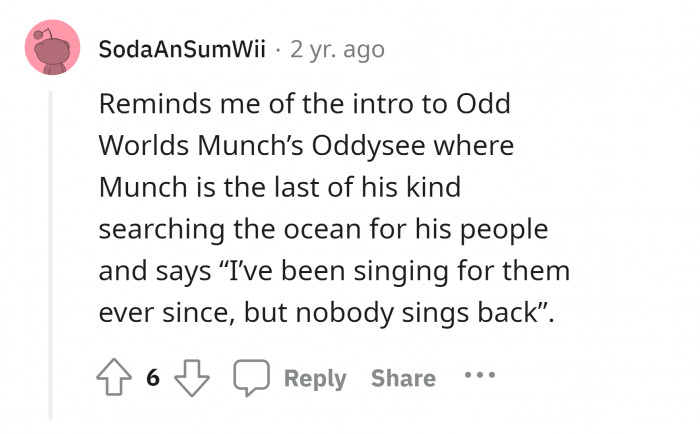Click the "2 yr. ago" timestamp
Screen dimensions: 700x434
337,49
